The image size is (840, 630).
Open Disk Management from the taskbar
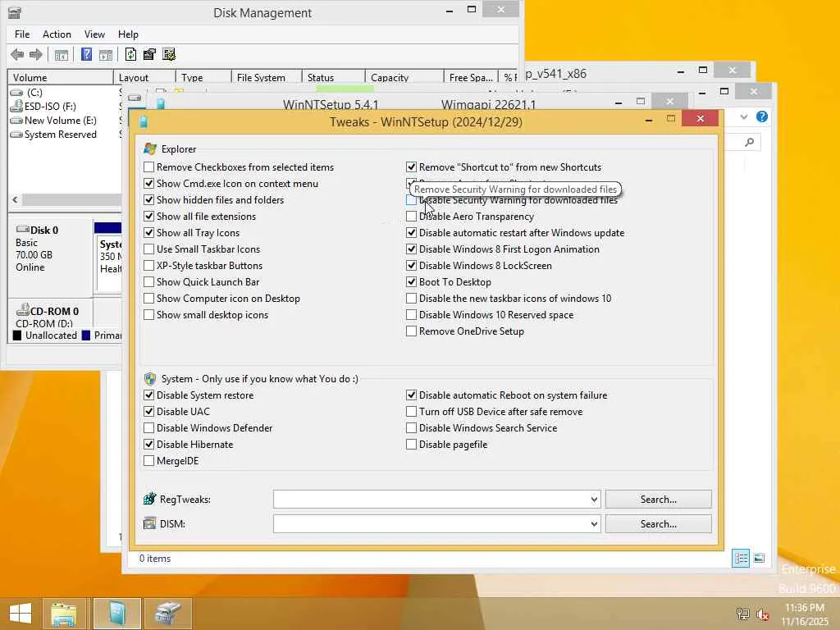point(167,614)
